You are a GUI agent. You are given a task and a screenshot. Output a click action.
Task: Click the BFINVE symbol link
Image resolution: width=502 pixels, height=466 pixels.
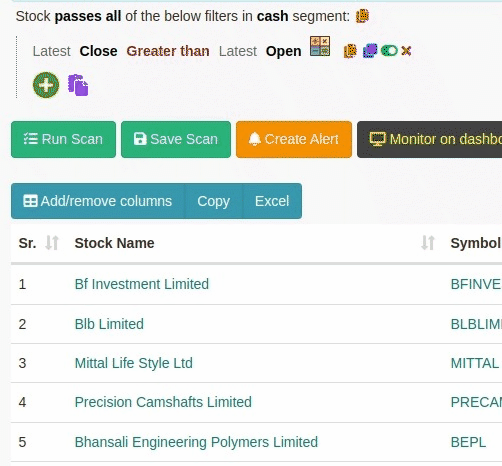pyautogui.click(x=476, y=284)
